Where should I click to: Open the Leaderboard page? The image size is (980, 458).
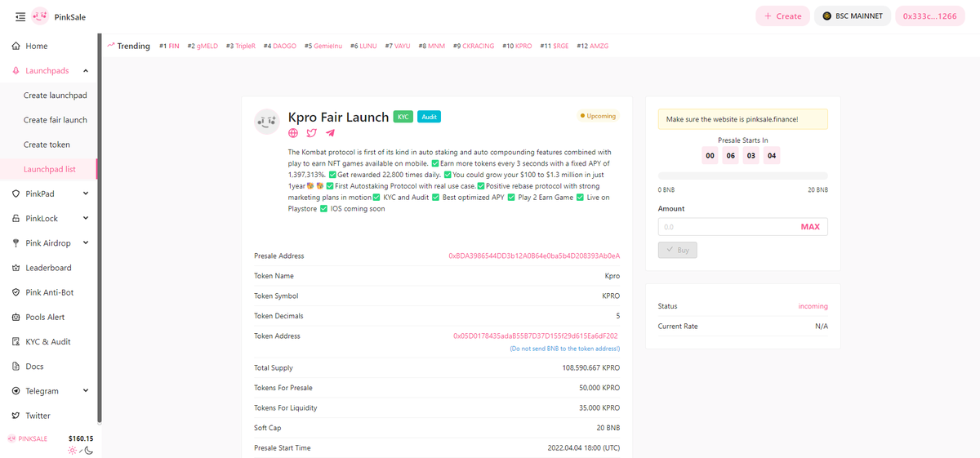click(x=49, y=268)
